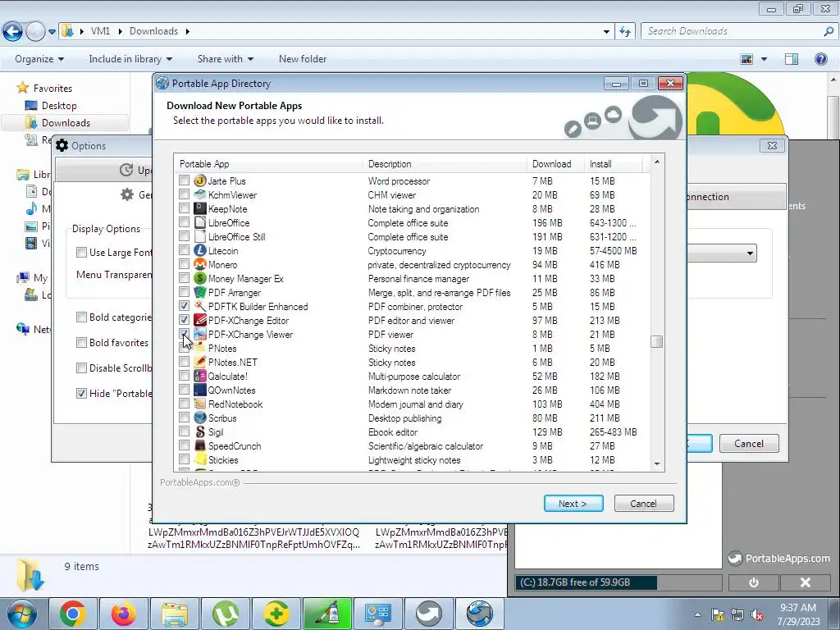Open Explorer help question mark icon
Viewport: 840px width, 630px height.
point(820,59)
